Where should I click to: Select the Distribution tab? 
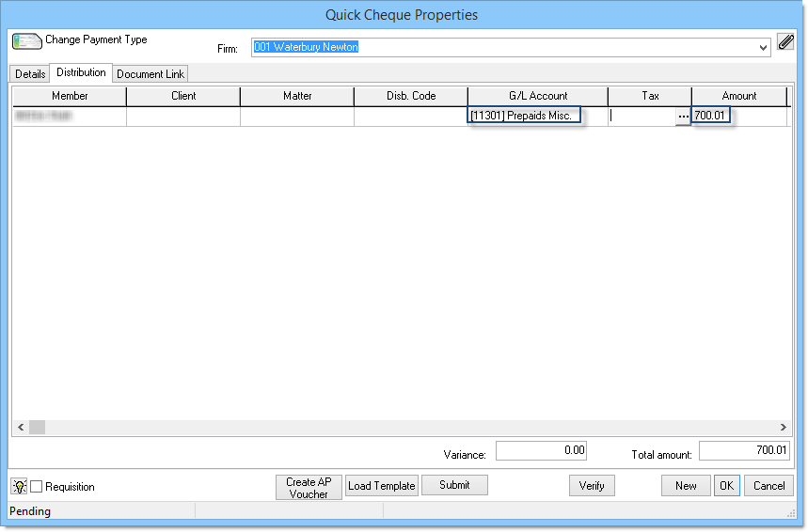[81, 72]
